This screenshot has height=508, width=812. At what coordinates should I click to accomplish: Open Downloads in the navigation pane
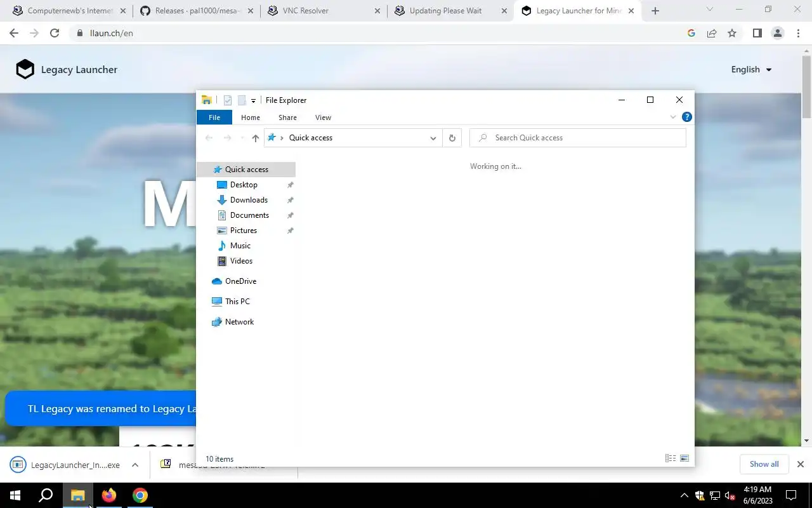click(249, 200)
